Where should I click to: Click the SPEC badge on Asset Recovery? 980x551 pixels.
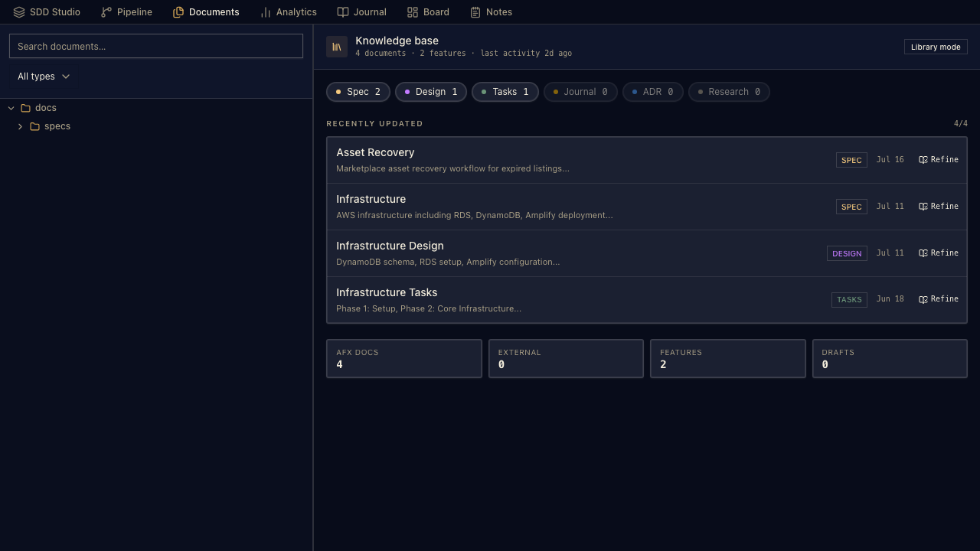[x=851, y=160]
